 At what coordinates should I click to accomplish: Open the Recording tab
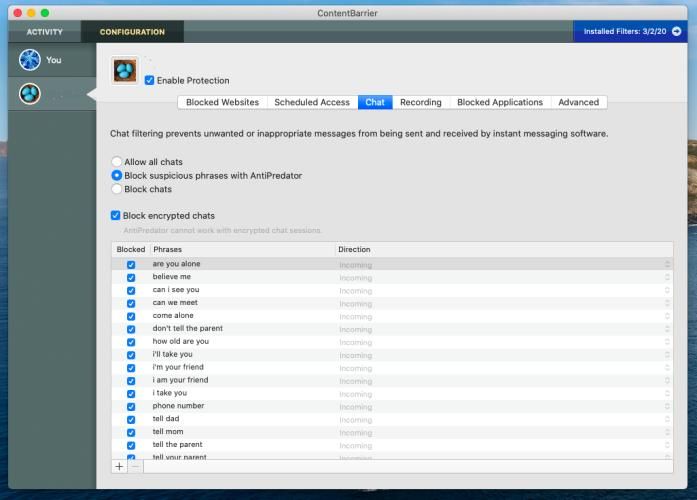pyautogui.click(x=421, y=102)
